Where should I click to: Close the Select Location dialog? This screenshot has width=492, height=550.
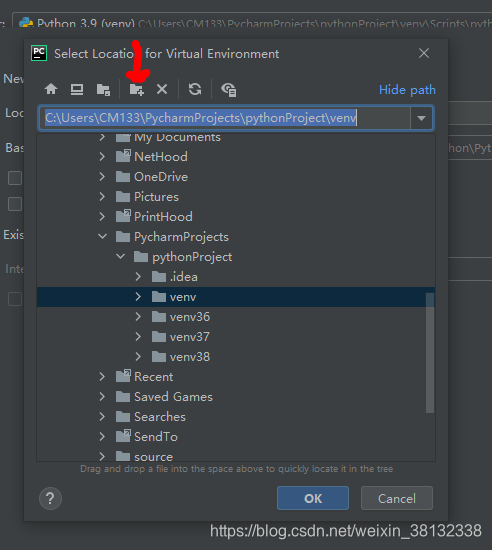click(424, 53)
